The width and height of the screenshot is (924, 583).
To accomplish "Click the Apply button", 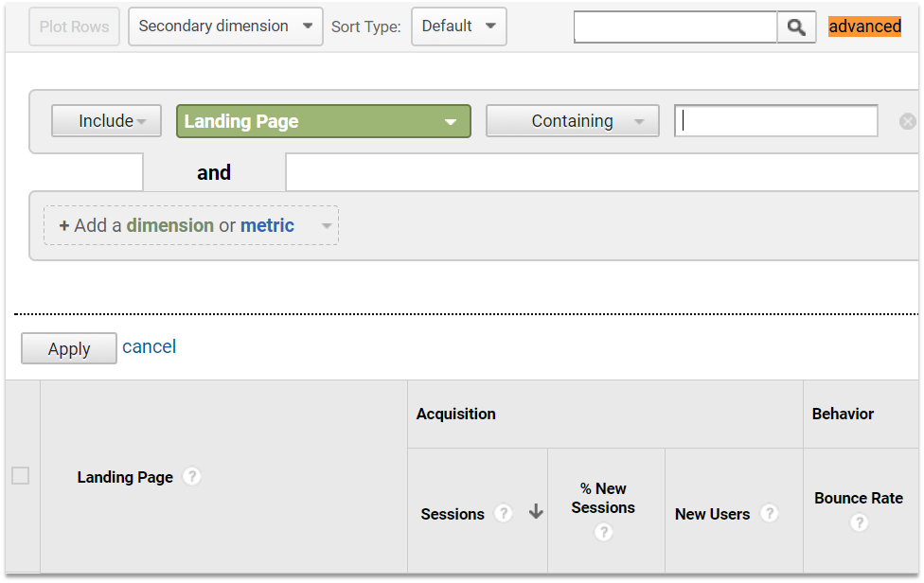I will point(69,348).
